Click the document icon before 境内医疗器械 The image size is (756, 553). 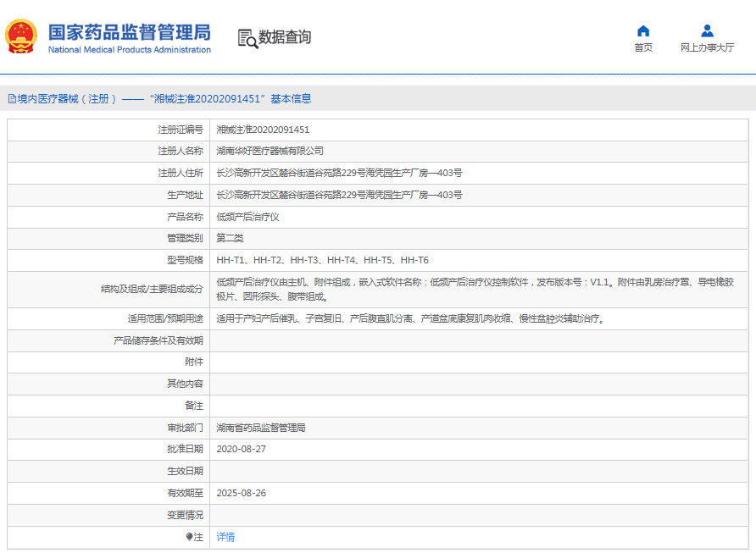(12, 99)
